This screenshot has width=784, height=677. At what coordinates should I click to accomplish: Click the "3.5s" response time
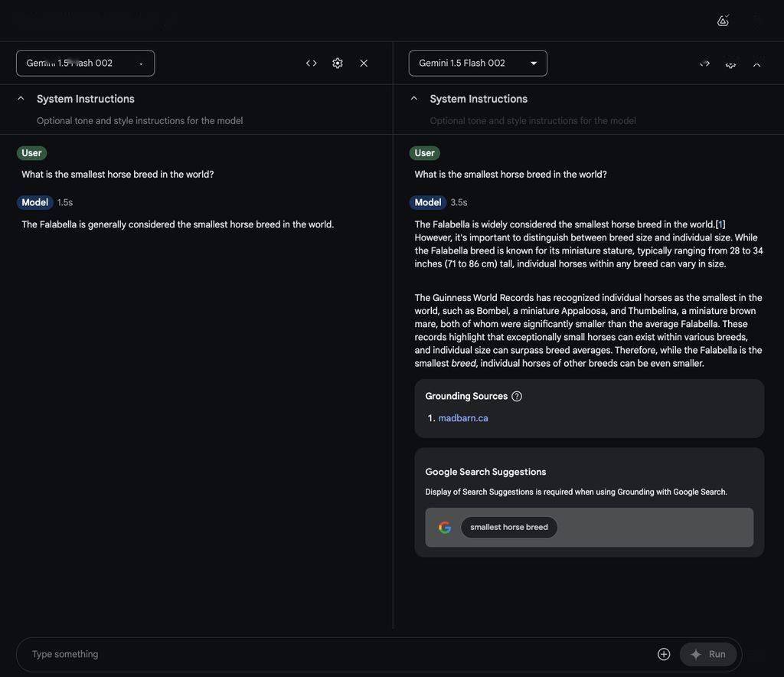459,202
